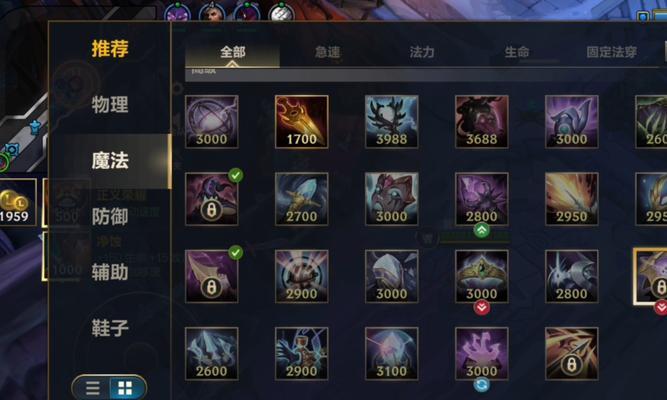The image size is (667, 400).
Task: Choose the ice crystal item priced 2600
Action: pyautogui.click(x=212, y=354)
